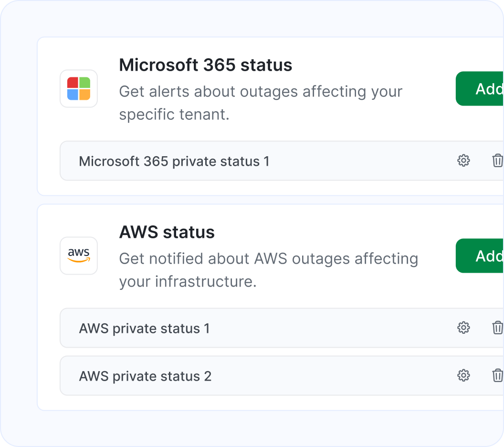Viewport: 504px width, 447px height.
Task: Select the AWS private status 2 entry
Action: coord(145,376)
